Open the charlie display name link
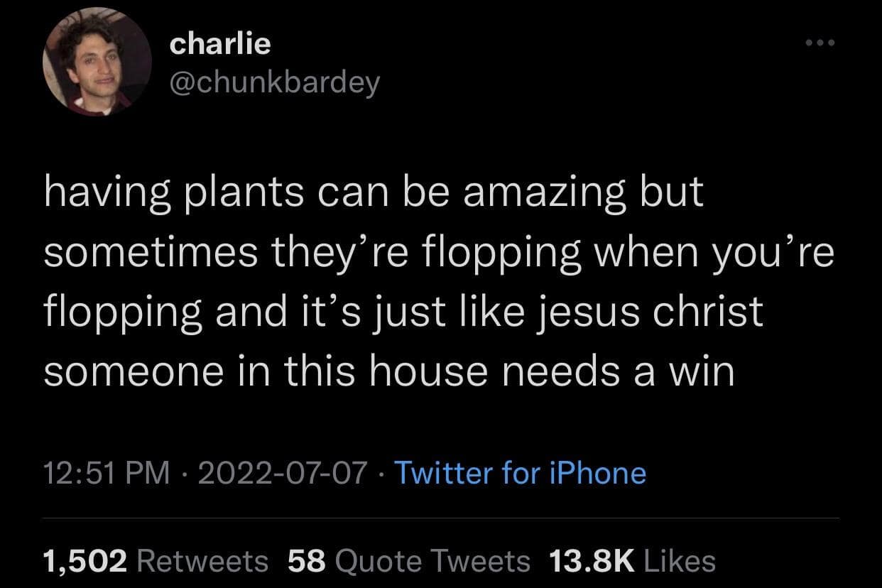The image size is (882, 588). click(220, 44)
